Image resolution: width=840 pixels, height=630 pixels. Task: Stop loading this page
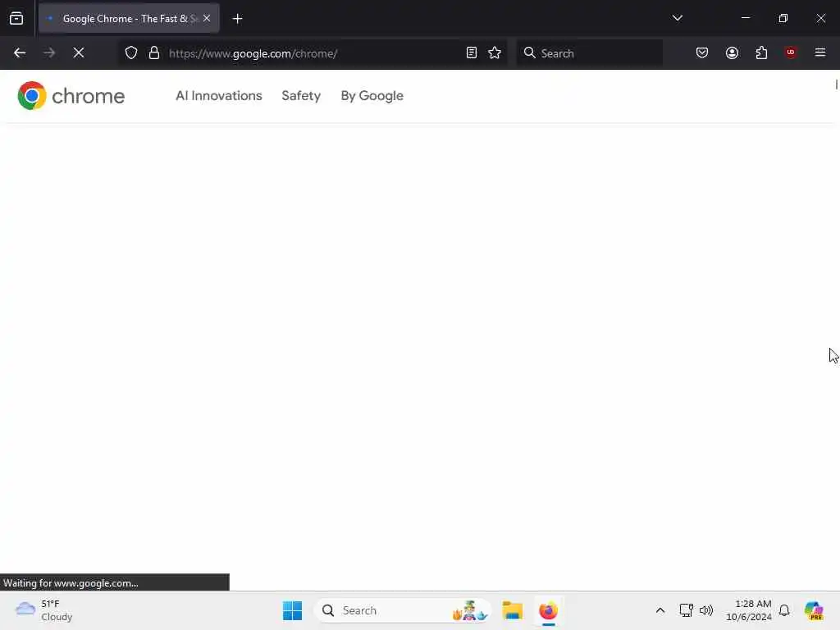pos(79,53)
